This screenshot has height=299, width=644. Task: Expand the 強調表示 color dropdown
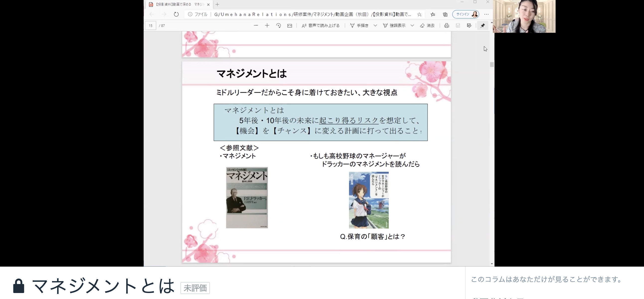click(x=412, y=25)
